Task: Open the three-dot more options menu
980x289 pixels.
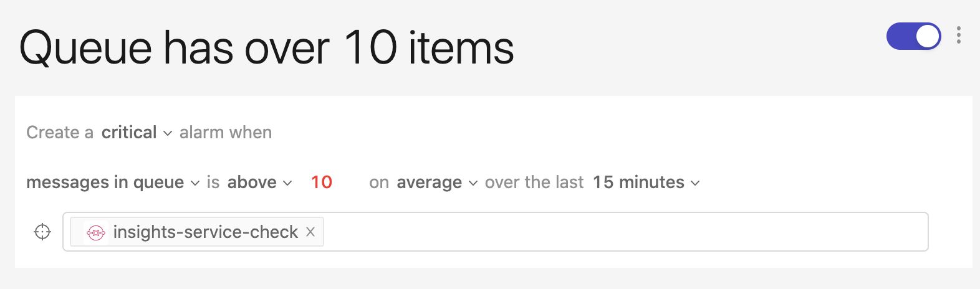Action: pos(958,36)
